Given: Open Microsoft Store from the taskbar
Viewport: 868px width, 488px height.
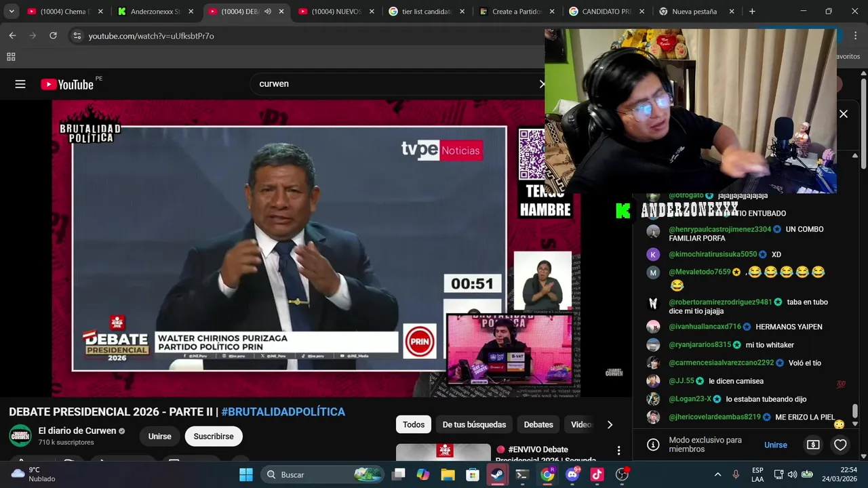Looking at the screenshot, I should (x=473, y=474).
